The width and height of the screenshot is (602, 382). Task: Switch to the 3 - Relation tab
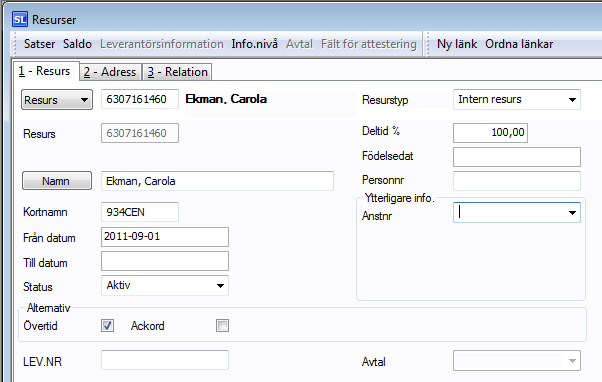pyautogui.click(x=177, y=72)
